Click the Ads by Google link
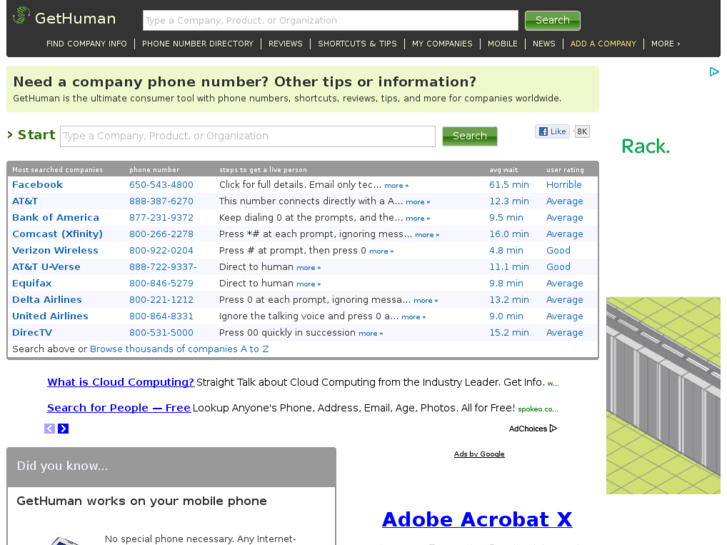The image size is (727, 545). tap(479, 454)
